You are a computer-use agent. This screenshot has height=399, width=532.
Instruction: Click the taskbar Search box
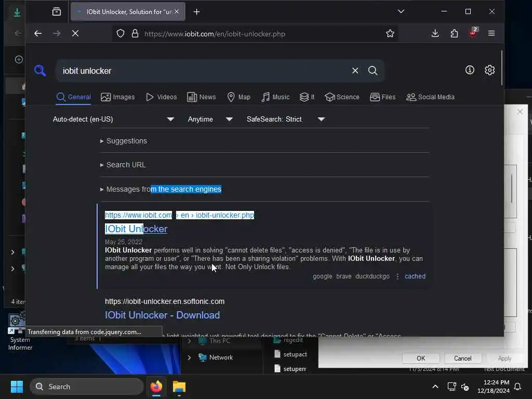[87, 387]
